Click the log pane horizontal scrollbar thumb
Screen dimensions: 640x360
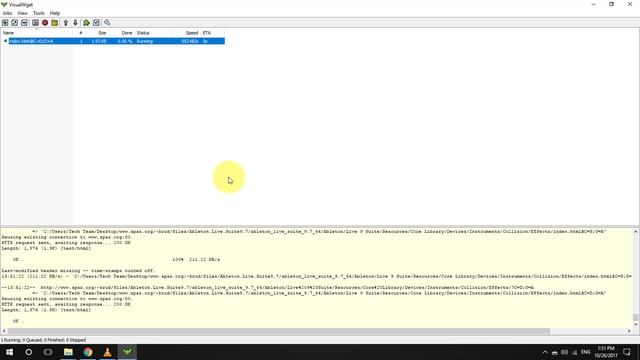pyautogui.click(x=278, y=331)
